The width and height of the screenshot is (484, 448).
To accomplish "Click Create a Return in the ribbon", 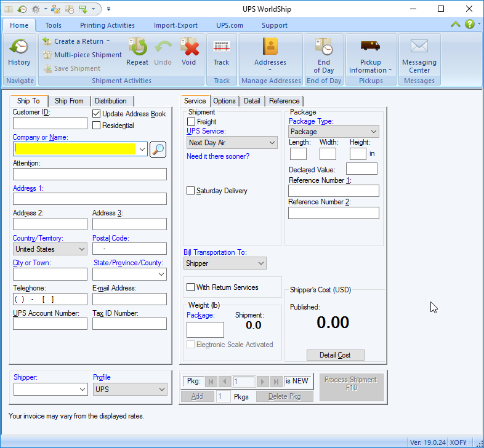I will tap(76, 41).
